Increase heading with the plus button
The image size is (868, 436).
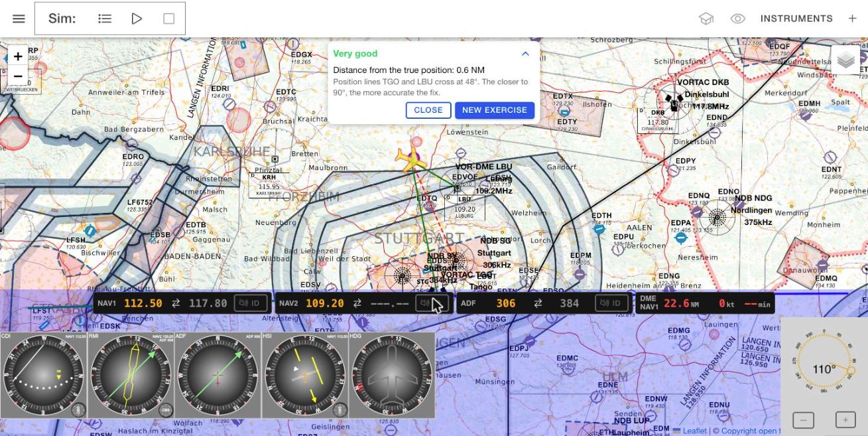(845, 420)
